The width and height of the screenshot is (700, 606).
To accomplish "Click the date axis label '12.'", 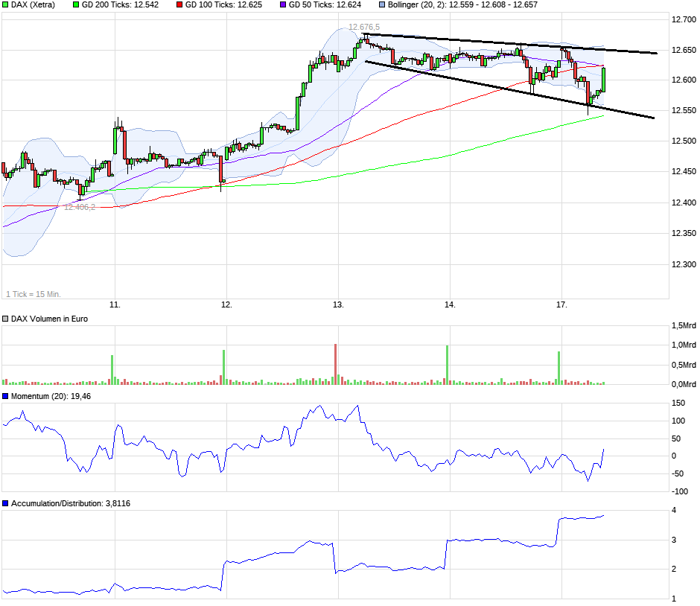I will (227, 304).
